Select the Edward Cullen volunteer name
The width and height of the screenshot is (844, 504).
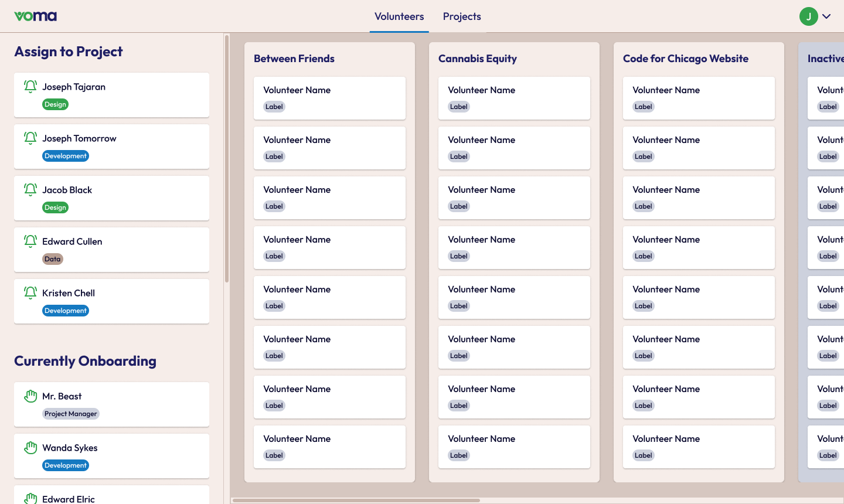click(72, 241)
